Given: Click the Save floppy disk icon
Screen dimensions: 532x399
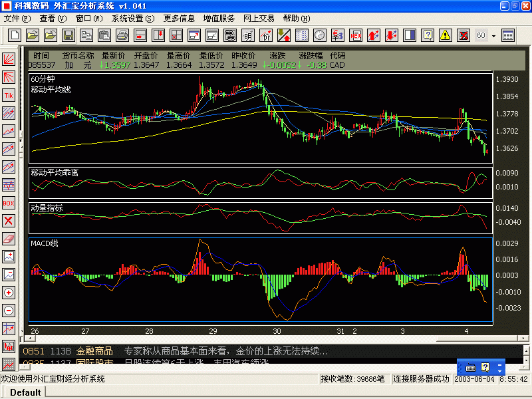Looking at the screenshot, I should [68, 35].
